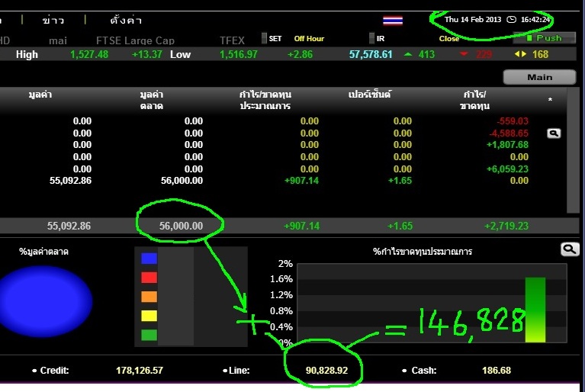Select the yellow legend swatch
This screenshot has height=392, width=585.
coord(149,316)
